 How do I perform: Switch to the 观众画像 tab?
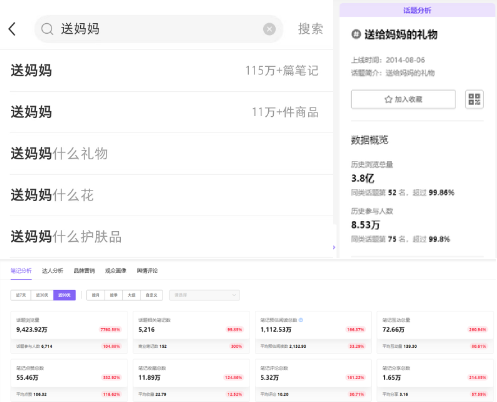pyautogui.click(x=115, y=271)
